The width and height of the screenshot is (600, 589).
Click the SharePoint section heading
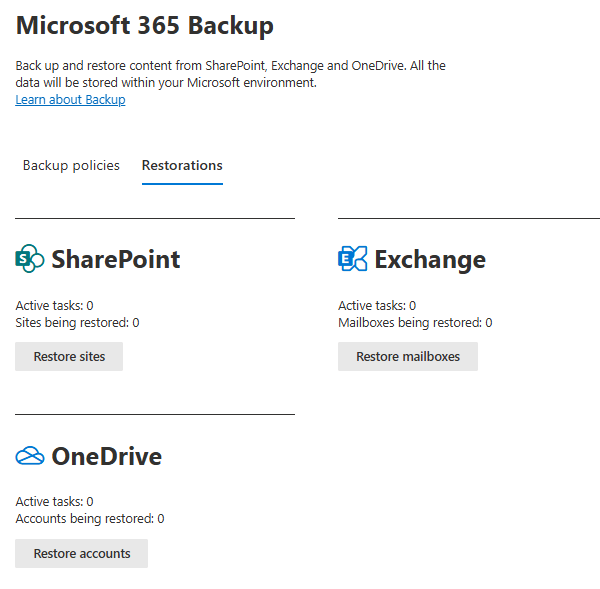click(x=115, y=260)
